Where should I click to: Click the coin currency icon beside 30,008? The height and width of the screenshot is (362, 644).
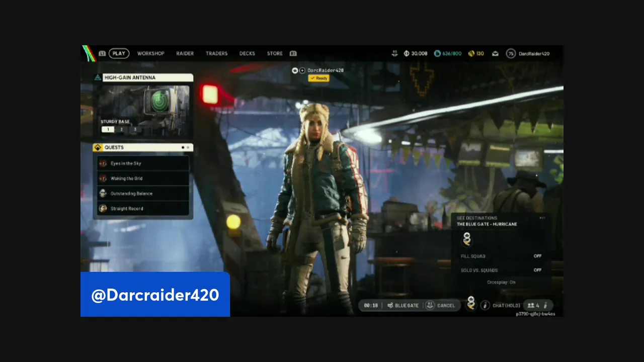407,53
